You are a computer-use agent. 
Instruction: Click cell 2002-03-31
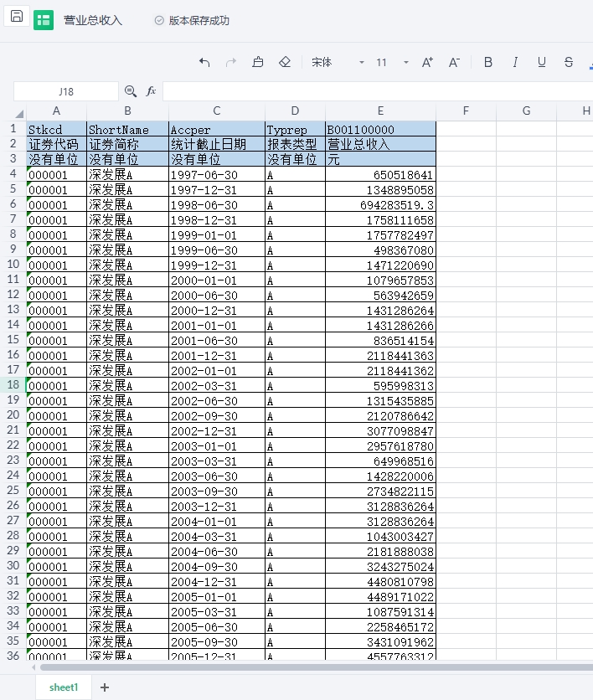(x=217, y=386)
